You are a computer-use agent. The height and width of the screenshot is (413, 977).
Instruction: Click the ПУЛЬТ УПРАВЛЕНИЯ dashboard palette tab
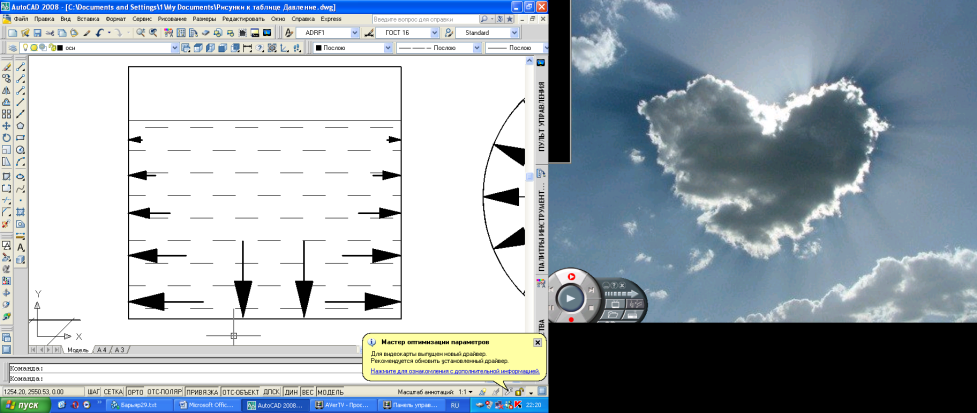[x=541, y=116]
